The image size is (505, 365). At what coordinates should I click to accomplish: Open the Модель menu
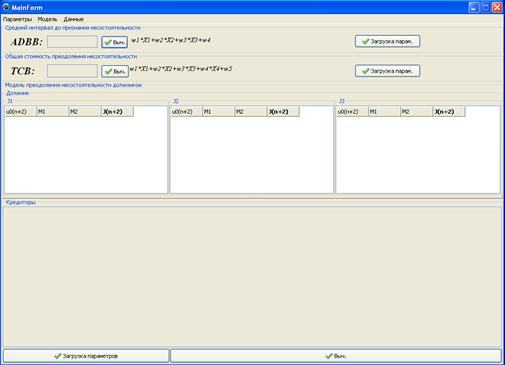point(47,19)
